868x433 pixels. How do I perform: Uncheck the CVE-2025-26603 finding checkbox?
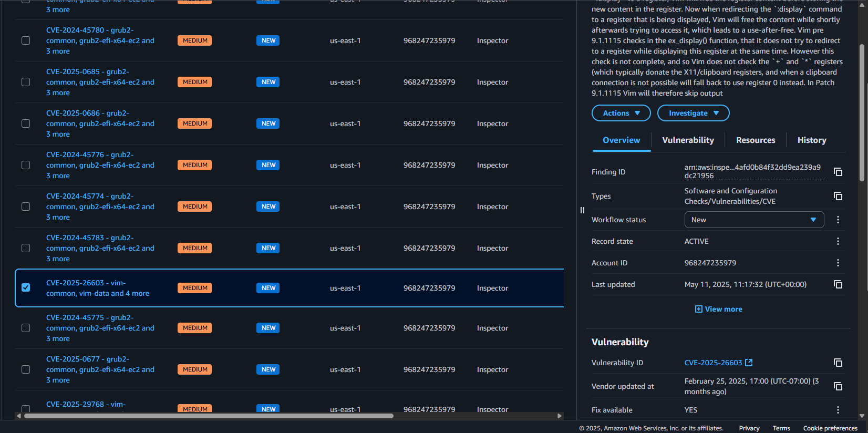tap(26, 287)
